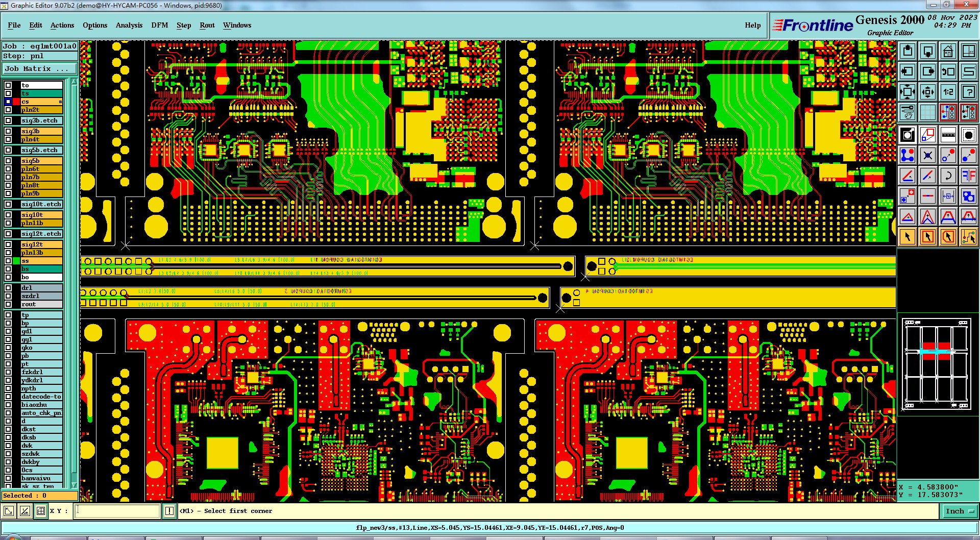Click the question mark query icon
Image resolution: width=980 pixels, height=540 pixels.
pos(968,92)
